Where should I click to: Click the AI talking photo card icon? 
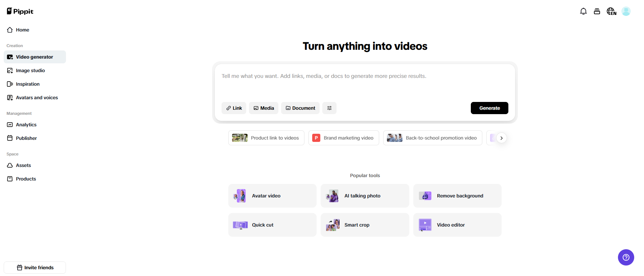tap(332, 196)
